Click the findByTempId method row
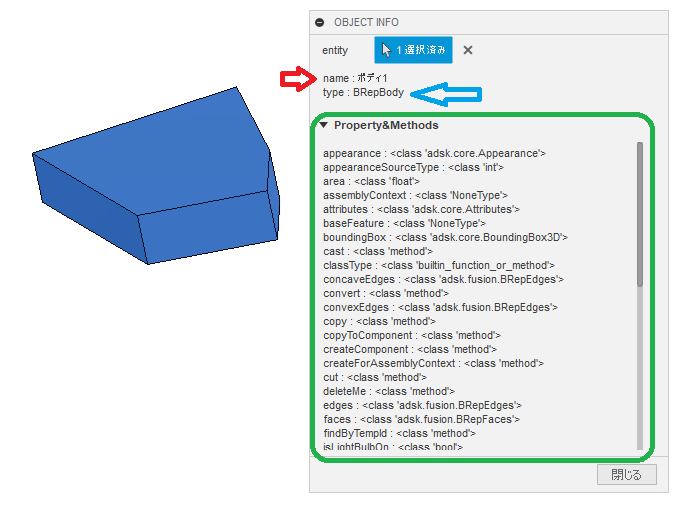The image size is (682, 511). click(x=399, y=433)
